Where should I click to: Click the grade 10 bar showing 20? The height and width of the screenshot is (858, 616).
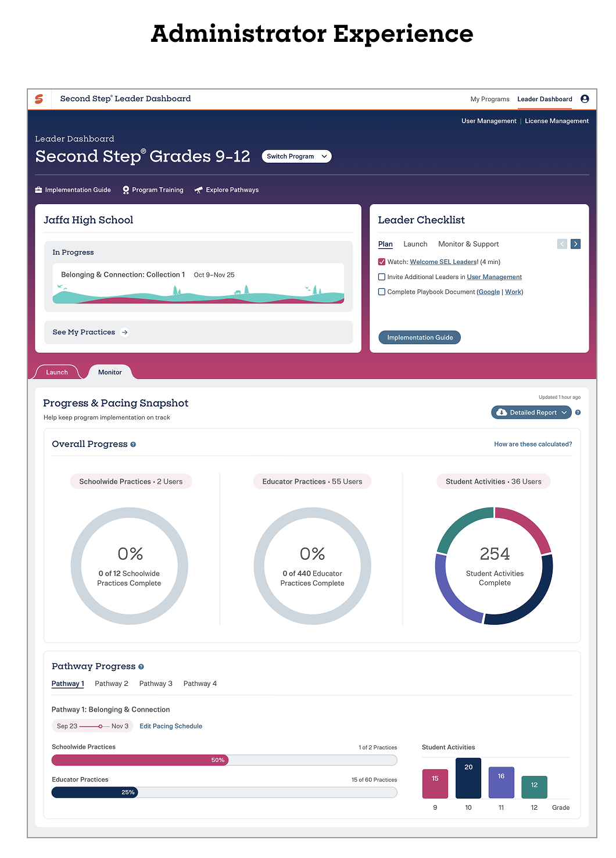click(x=468, y=778)
